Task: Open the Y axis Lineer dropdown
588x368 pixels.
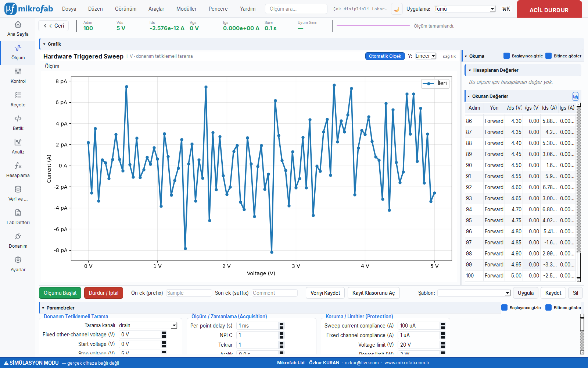Action: point(426,56)
